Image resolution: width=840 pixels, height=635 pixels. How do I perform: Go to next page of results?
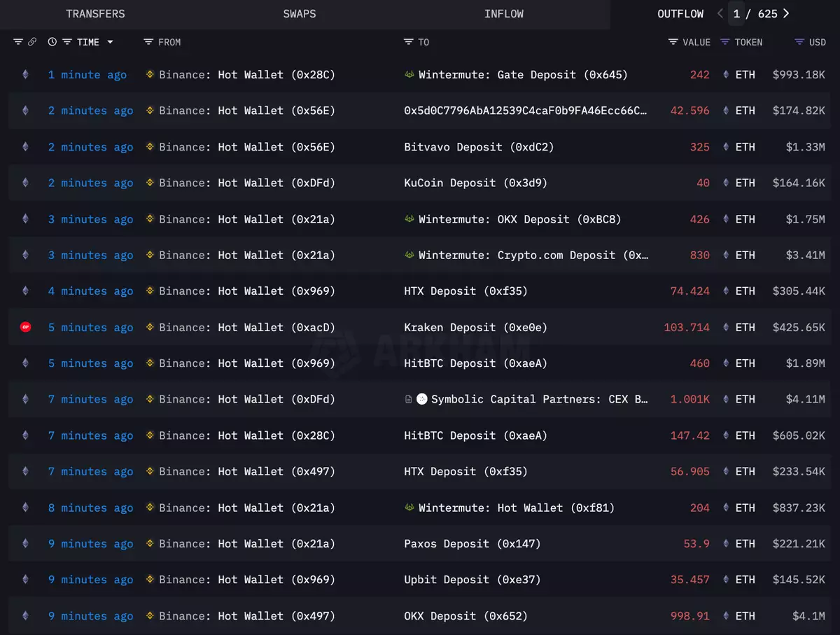[786, 13]
